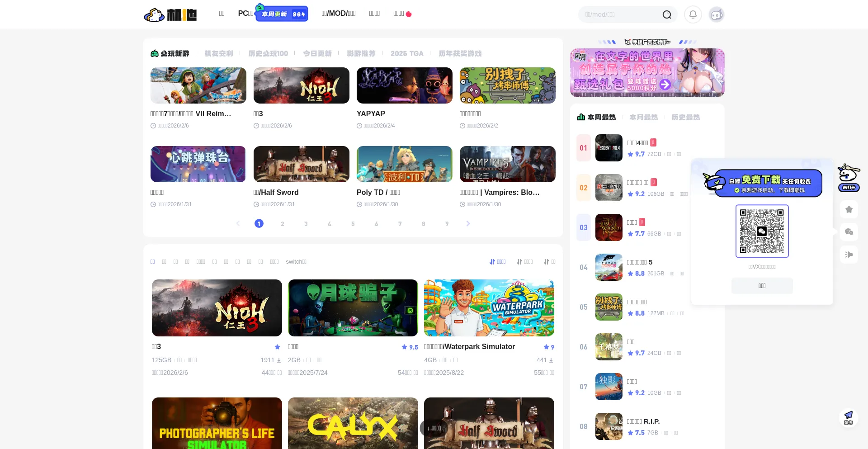The height and width of the screenshot is (449, 868).
Task: Open the 月球骗子 game card image
Action: (x=353, y=308)
